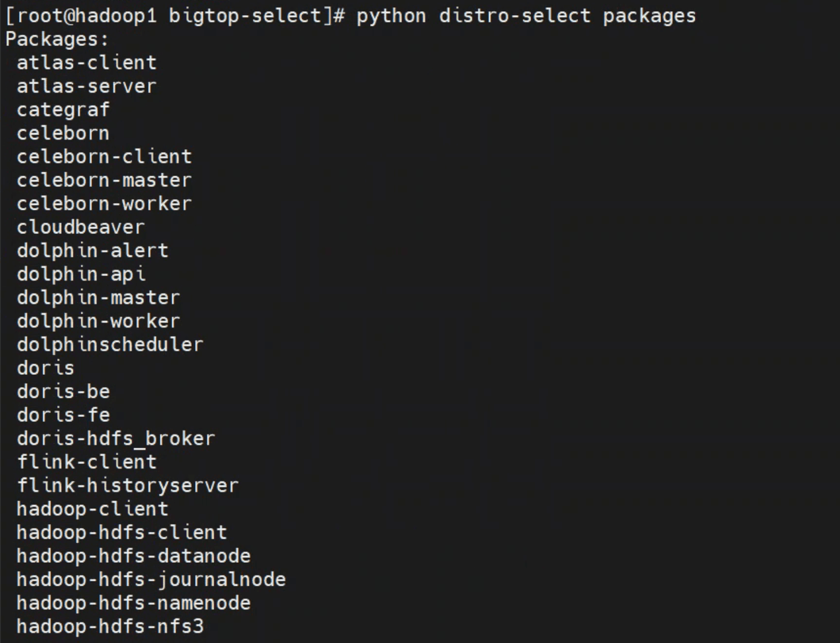Click the flink-historyserver line

pos(128,486)
